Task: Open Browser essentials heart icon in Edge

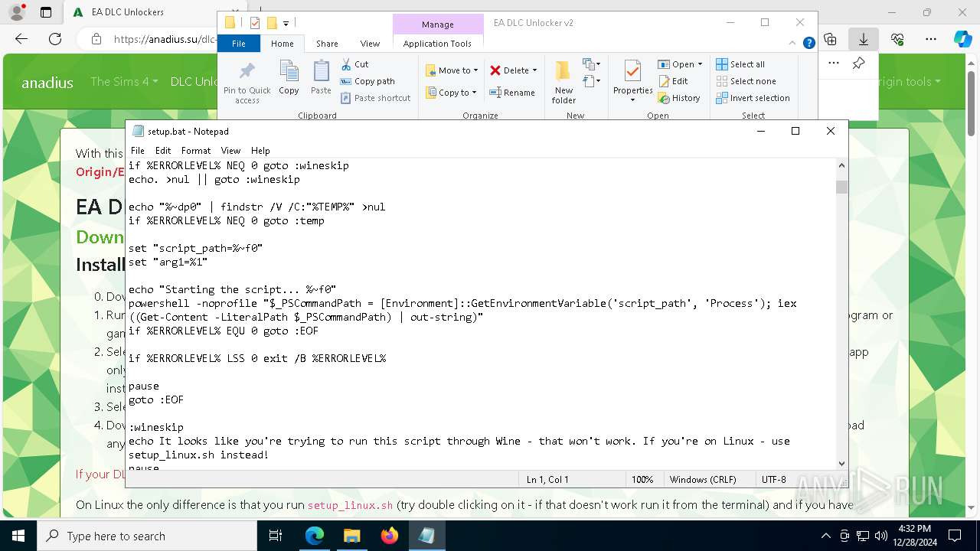Action: point(897,39)
